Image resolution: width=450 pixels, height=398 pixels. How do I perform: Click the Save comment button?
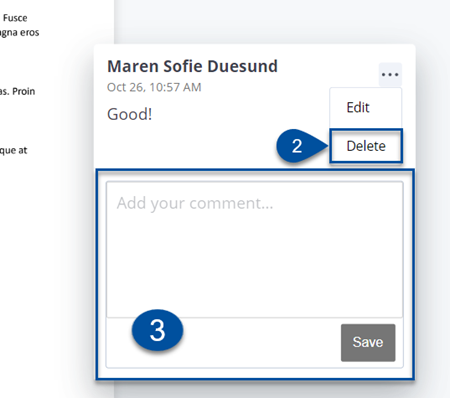(368, 342)
